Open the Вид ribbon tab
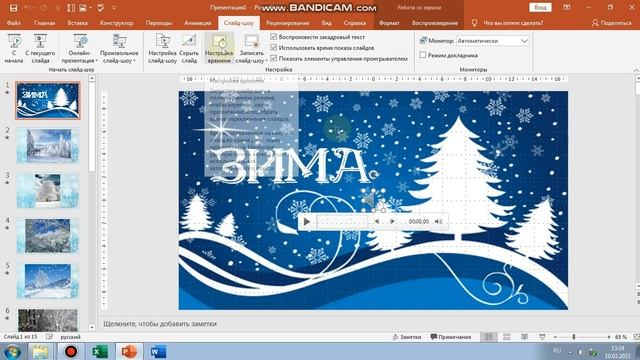Screen dimensions: 640x360 pos(327,23)
